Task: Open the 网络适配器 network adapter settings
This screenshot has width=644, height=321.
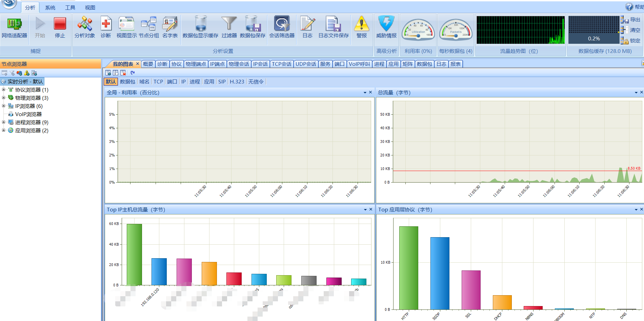Action: [x=14, y=28]
